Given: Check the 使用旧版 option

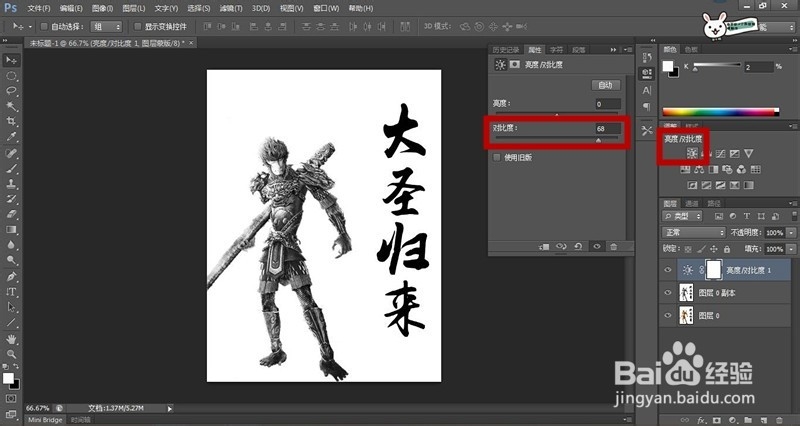Looking at the screenshot, I should click(496, 157).
